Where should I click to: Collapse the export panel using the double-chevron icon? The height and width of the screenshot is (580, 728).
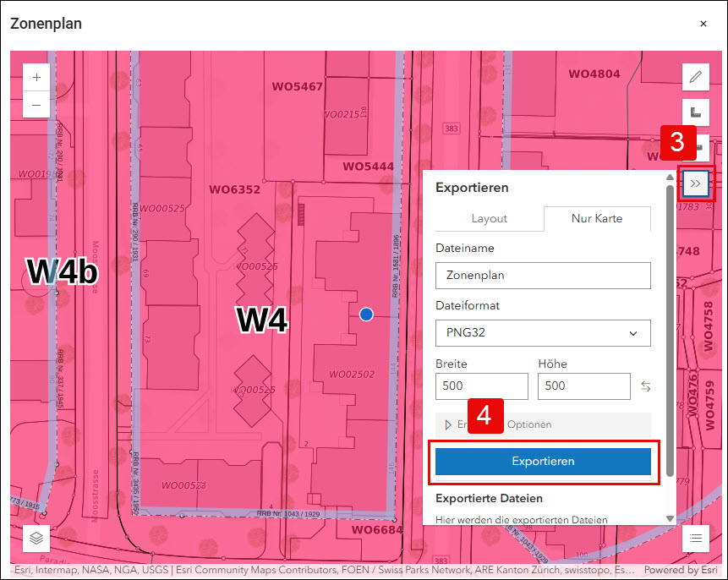pyautogui.click(x=696, y=183)
